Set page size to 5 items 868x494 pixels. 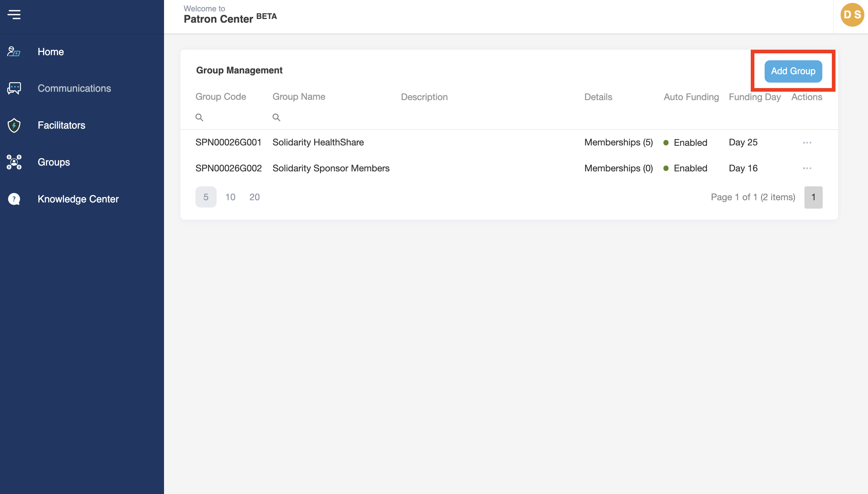pyautogui.click(x=206, y=197)
